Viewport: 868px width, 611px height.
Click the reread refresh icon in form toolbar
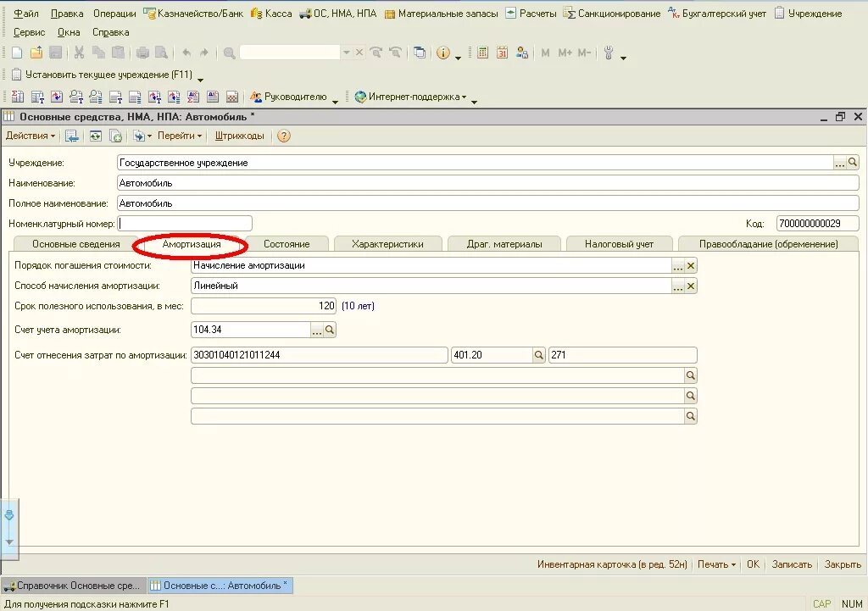click(x=96, y=136)
